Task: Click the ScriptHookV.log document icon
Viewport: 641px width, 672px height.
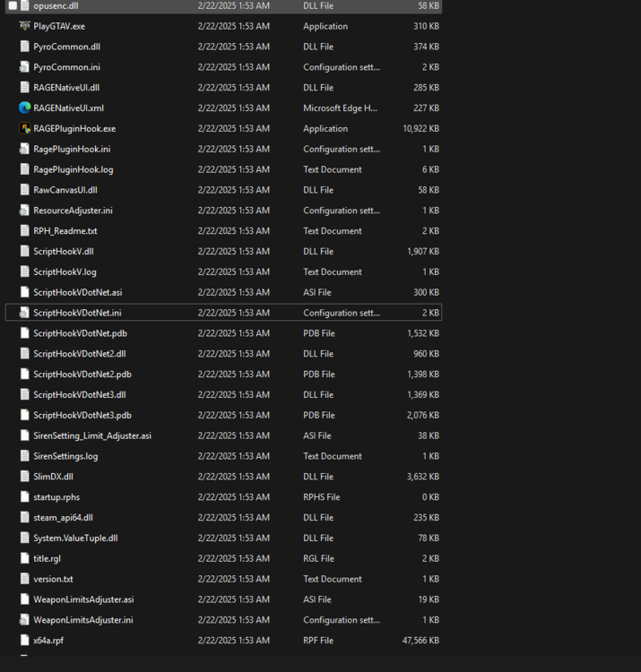Action: [25, 271]
